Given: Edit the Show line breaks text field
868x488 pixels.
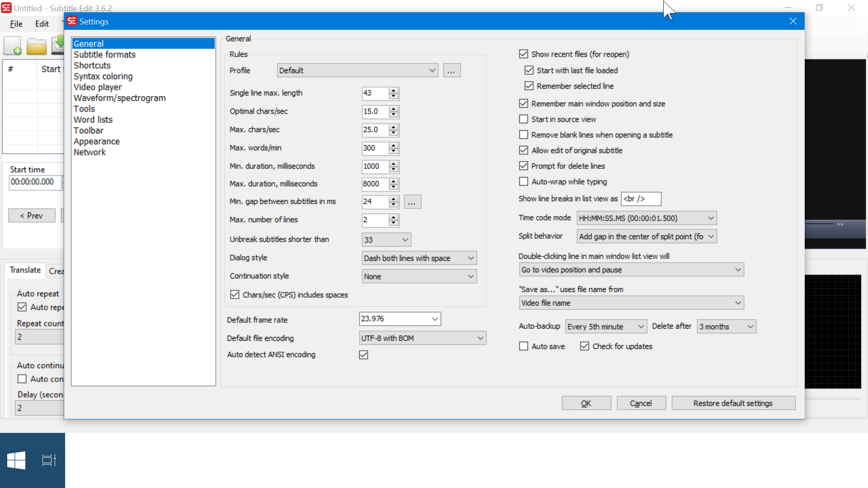Looking at the screenshot, I should [x=641, y=199].
